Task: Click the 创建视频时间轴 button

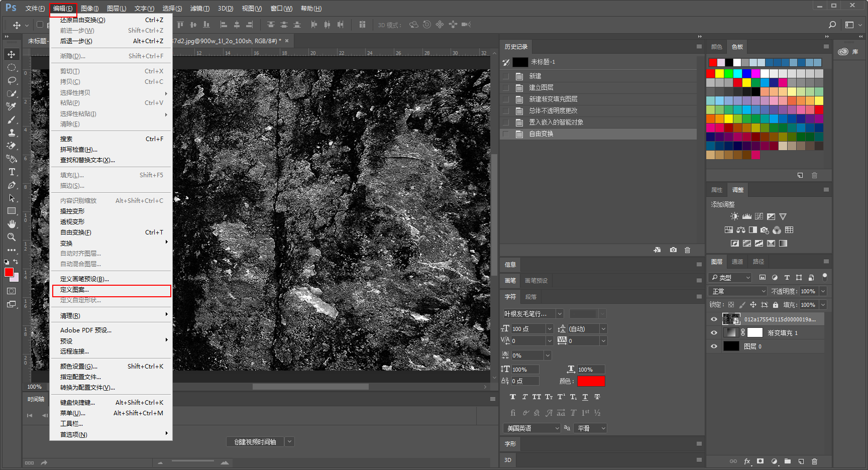Action: pyautogui.click(x=255, y=442)
